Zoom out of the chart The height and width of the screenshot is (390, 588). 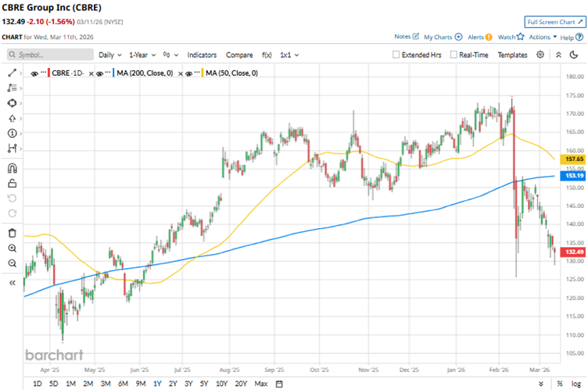[12, 263]
